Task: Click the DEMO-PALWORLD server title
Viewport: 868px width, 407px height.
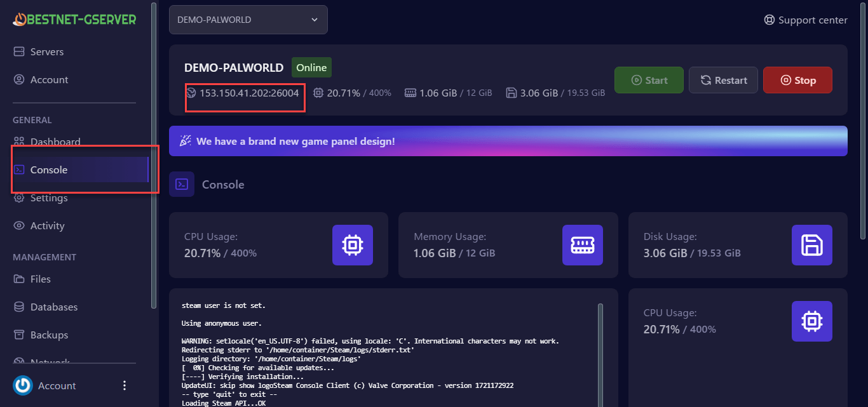Action: (x=234, y=67)
